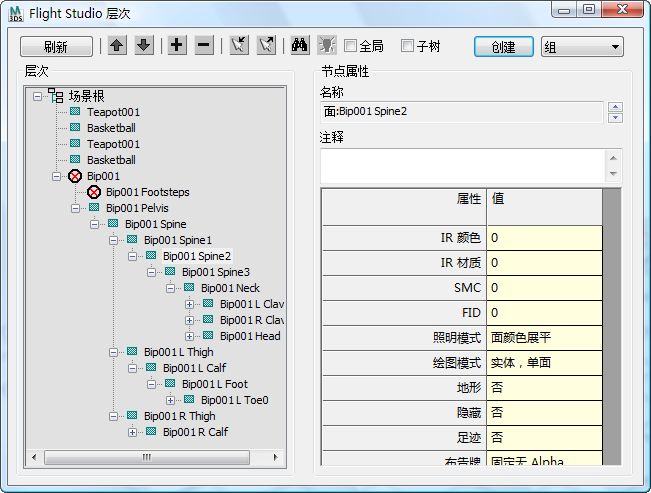Enable the 子树 checkbox
This screenshot has width=651, height=493.
[407, 46]
